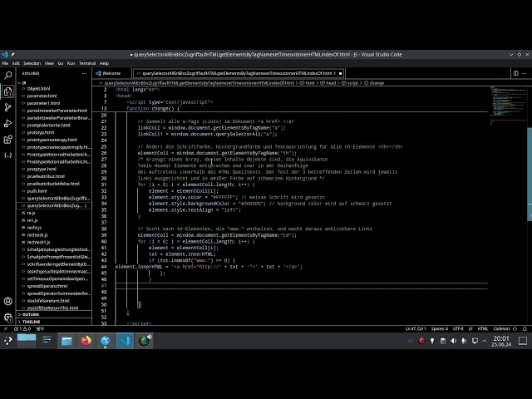Open spreadOperator.html in Explorer
Screen dimensions: 532x399
pyautogui.click(x=47, y=286)
